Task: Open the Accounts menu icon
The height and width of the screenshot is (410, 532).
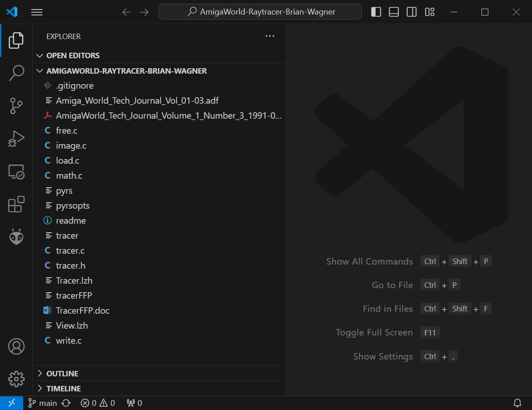Action: pos(16,346)
